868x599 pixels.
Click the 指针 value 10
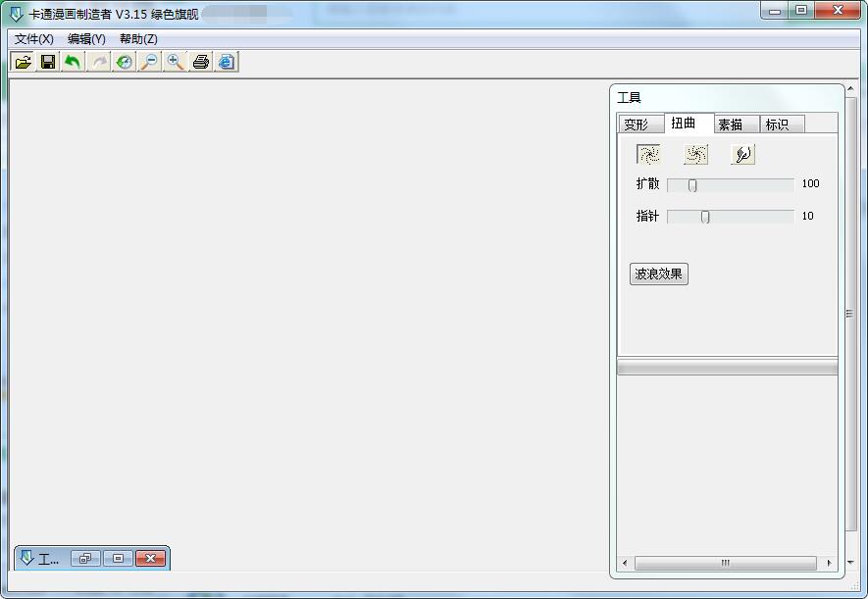[807, 217]
